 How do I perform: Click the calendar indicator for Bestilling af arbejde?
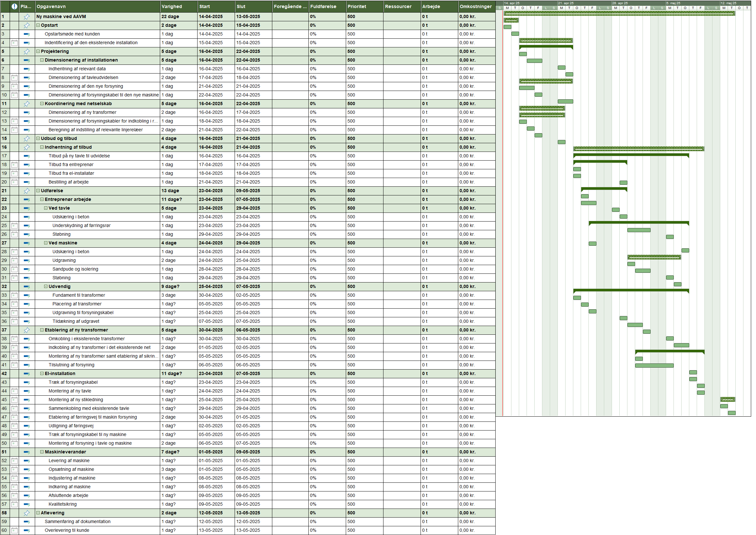click(14, 182)
